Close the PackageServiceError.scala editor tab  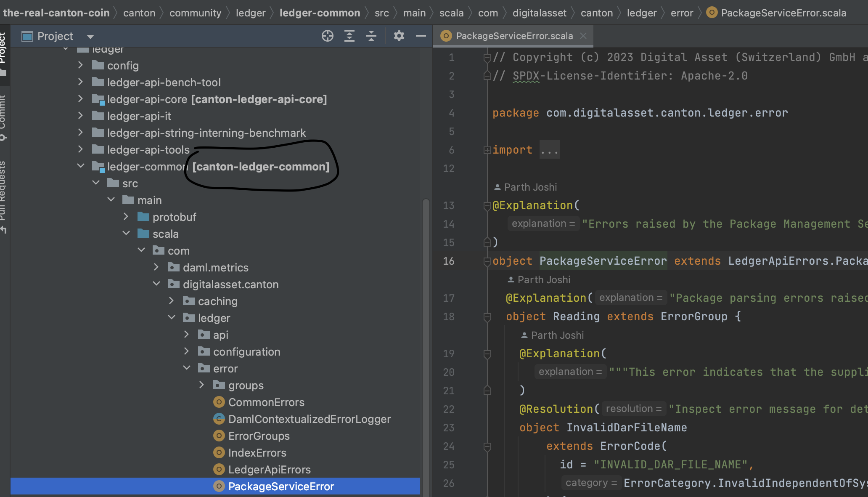[583, 36]
